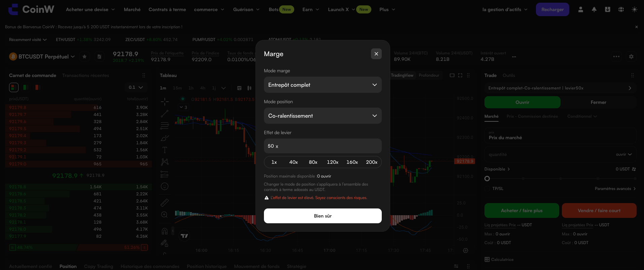Click the app download icon
644x270 pixels.
point(608,9)
